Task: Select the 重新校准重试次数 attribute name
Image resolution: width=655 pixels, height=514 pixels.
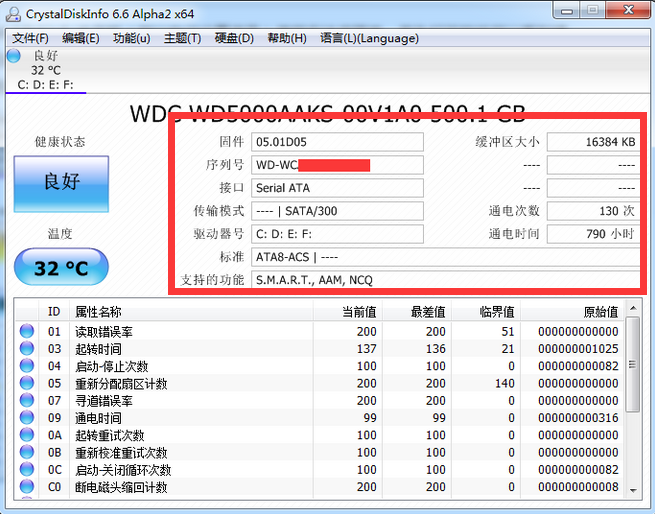Action: [121, 453]
